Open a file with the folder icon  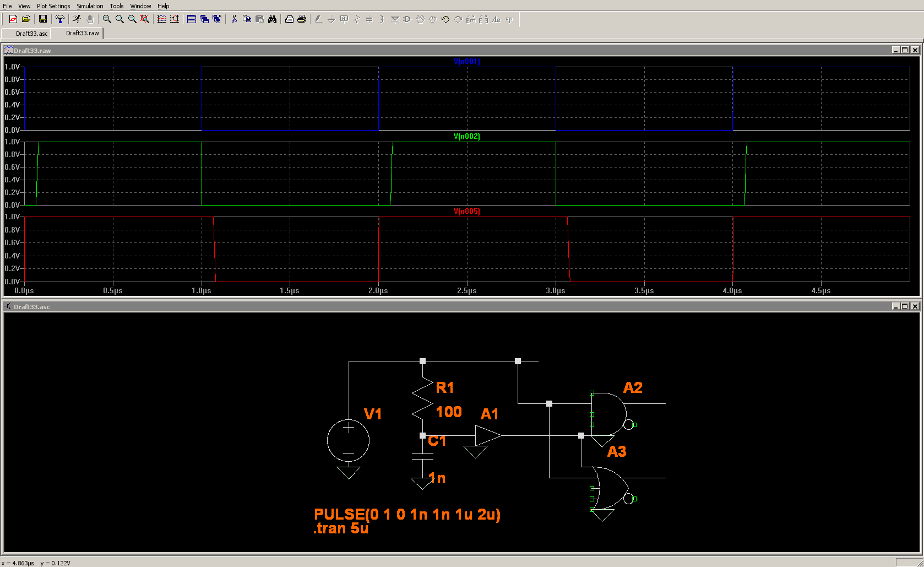point(26,19)
